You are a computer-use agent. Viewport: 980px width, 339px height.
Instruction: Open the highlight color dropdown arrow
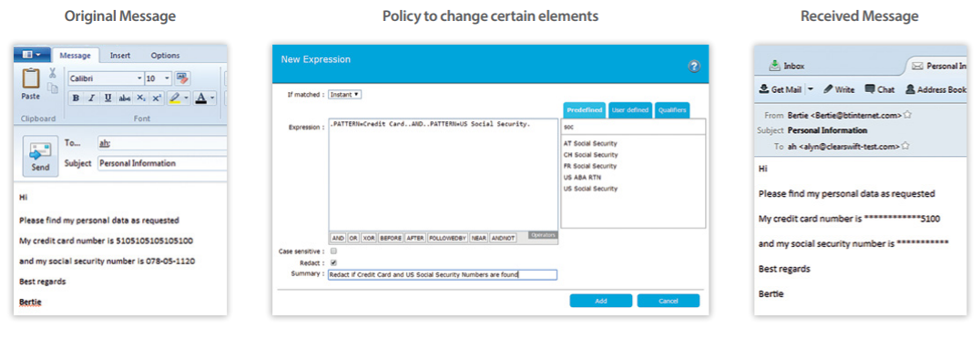[186, 98]
